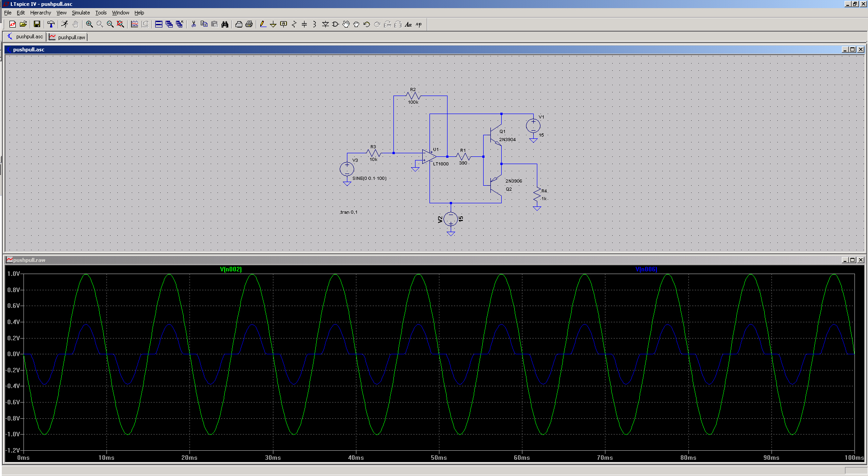Click the SINE(0 0.1 100) source text
Image resolution: width=868 pixels, height=476 pixels.
[x=369, y=178]
